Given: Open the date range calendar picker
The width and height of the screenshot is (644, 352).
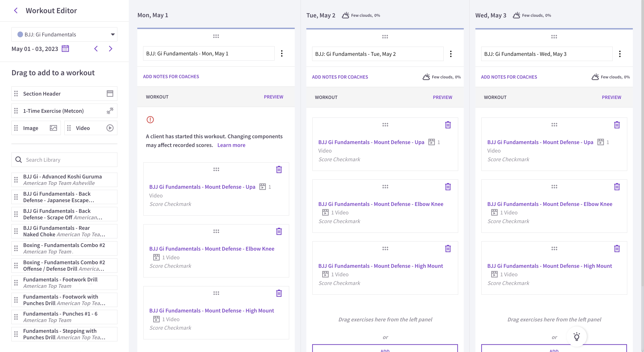Looking at the screenshot, I should point(65,49).
